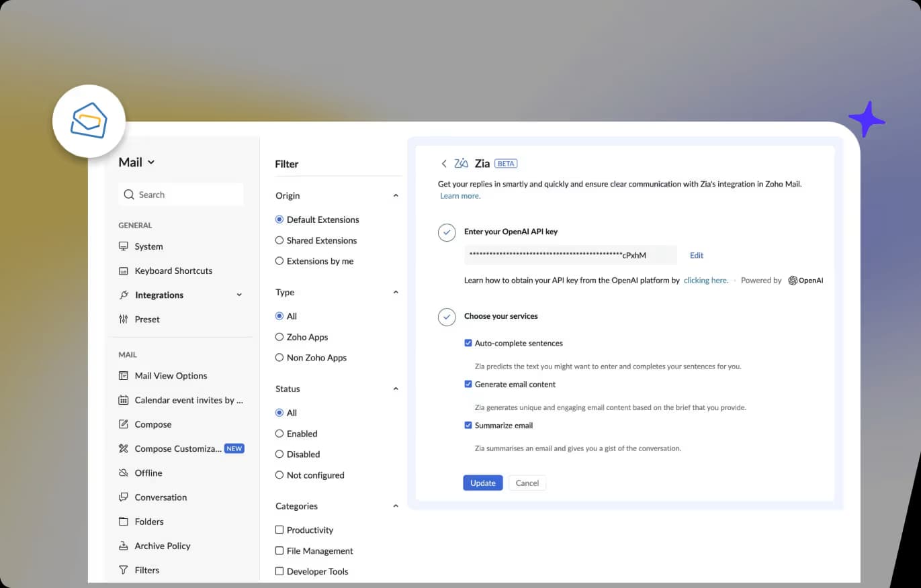Click the OpenAI logo

pos(805,281)
